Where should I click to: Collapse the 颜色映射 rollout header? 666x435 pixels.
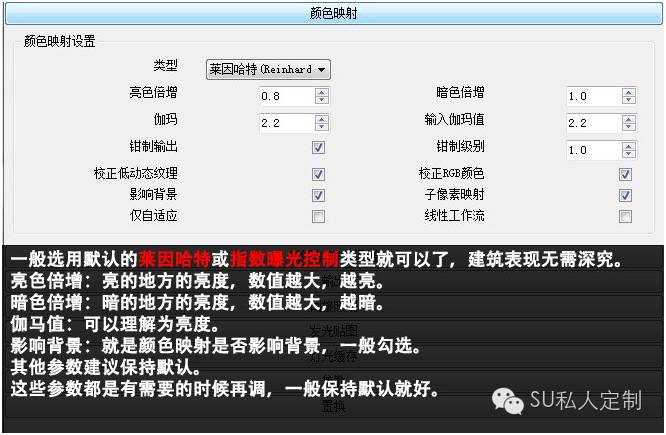[333, 13]
